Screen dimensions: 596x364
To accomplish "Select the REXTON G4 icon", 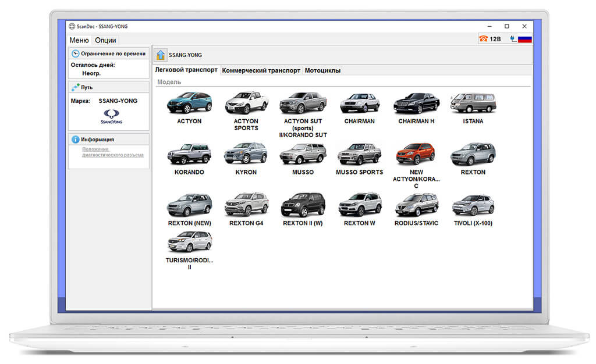I will pyautogui.click(x=246, y=205).
